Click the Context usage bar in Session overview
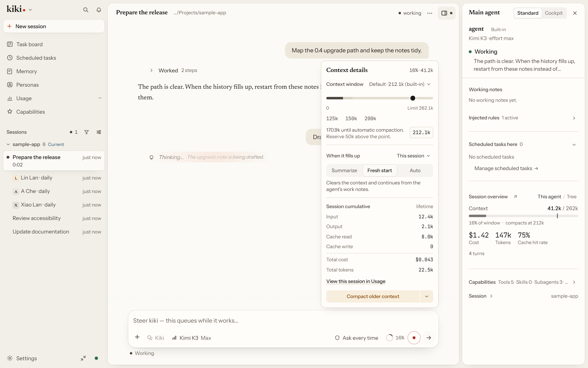 tap(523, 216)
